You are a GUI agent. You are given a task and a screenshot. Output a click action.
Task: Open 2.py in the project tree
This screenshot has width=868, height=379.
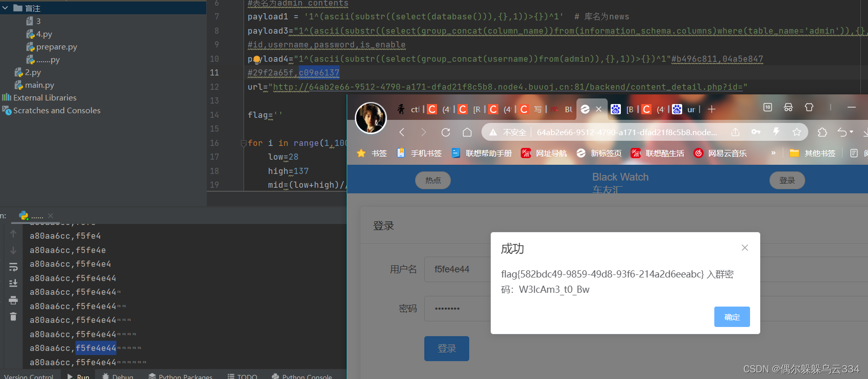tap(28, 72)
